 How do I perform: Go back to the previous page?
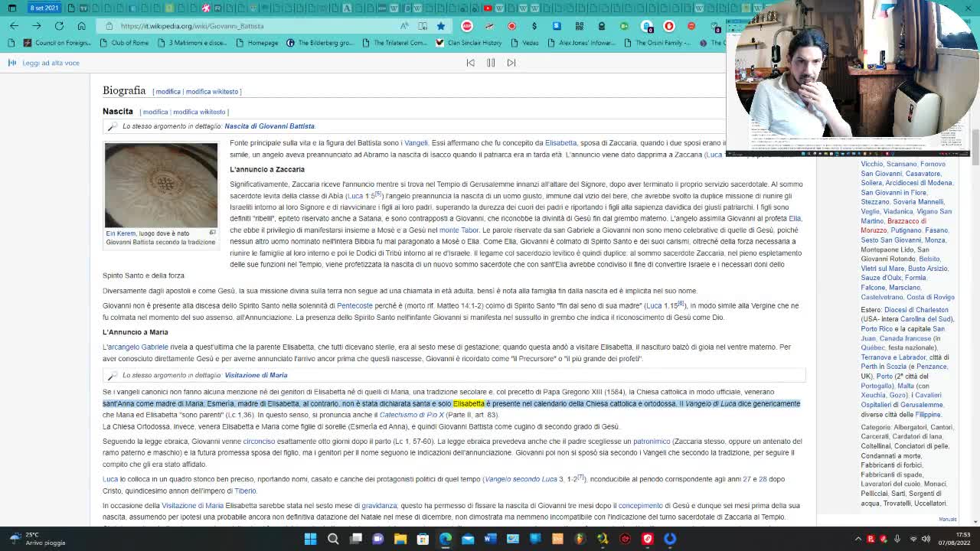coord(14,26)
